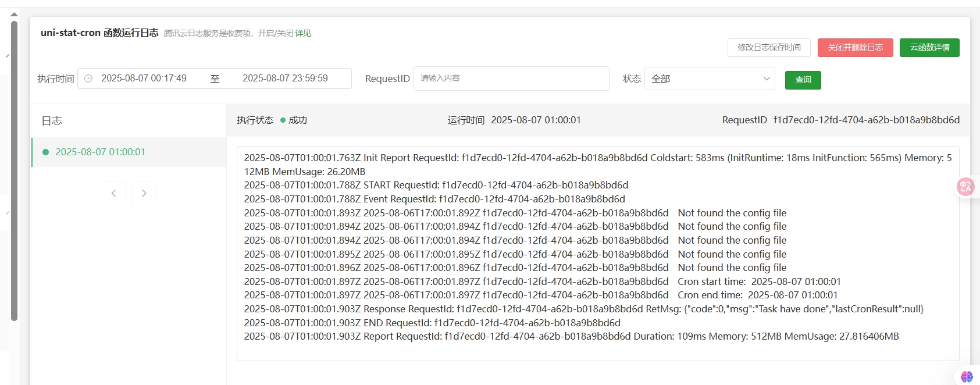Click Not found config line at 01.895Z
The width and height of the screenshot is (980, 385).
click(x=515, y=254)
